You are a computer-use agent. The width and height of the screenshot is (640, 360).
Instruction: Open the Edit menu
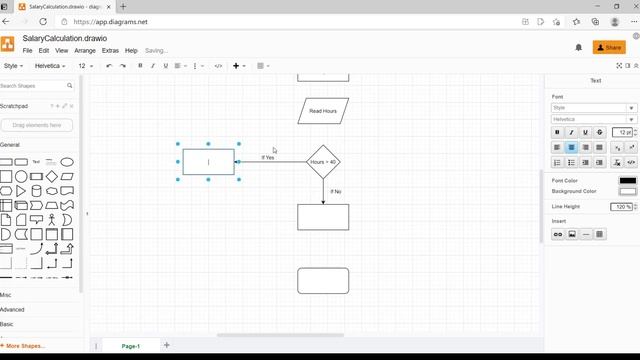click(x=44, y=51)
